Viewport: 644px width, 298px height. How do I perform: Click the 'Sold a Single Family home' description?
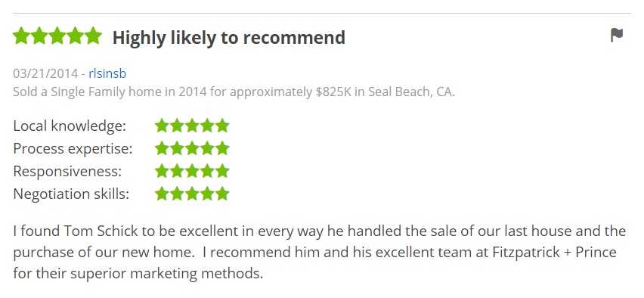(234, 92)
